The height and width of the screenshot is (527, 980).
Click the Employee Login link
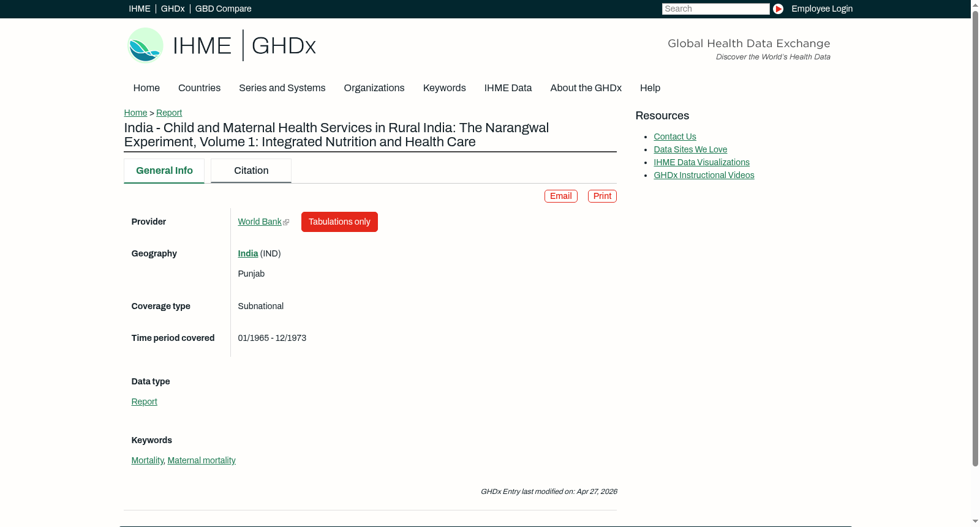click(822, 9)
